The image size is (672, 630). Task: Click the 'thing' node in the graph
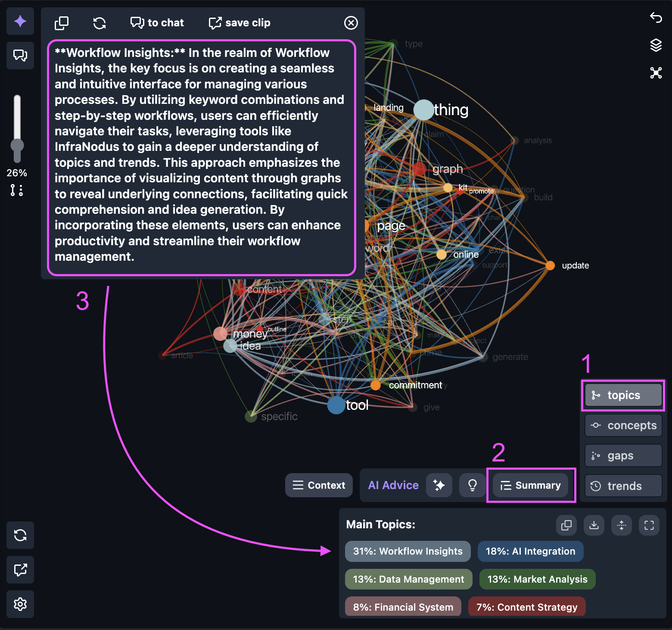pos(424,110)
